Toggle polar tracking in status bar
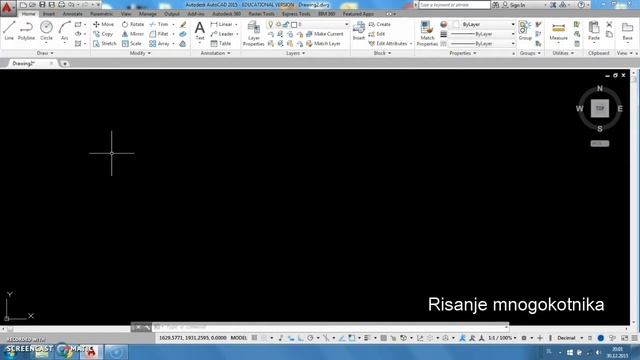Viewport: 640px width, 360px height. 310,338
